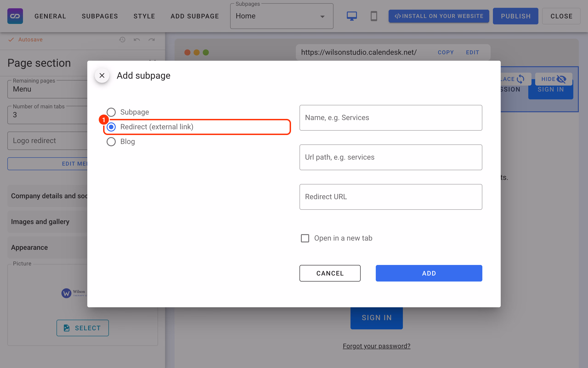This screenshot has height=368, width=588.
Task: Click the Wilson logo thumbnail
Action: [74, 293]
